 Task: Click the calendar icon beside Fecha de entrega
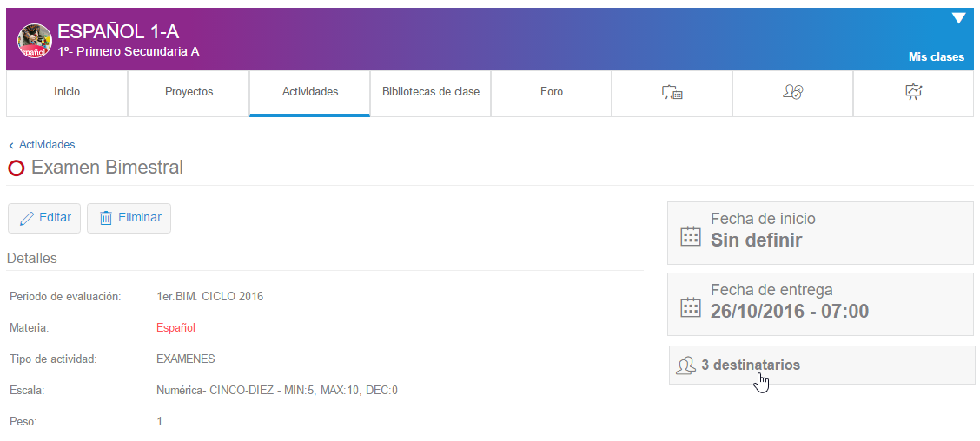click(690, 308)
